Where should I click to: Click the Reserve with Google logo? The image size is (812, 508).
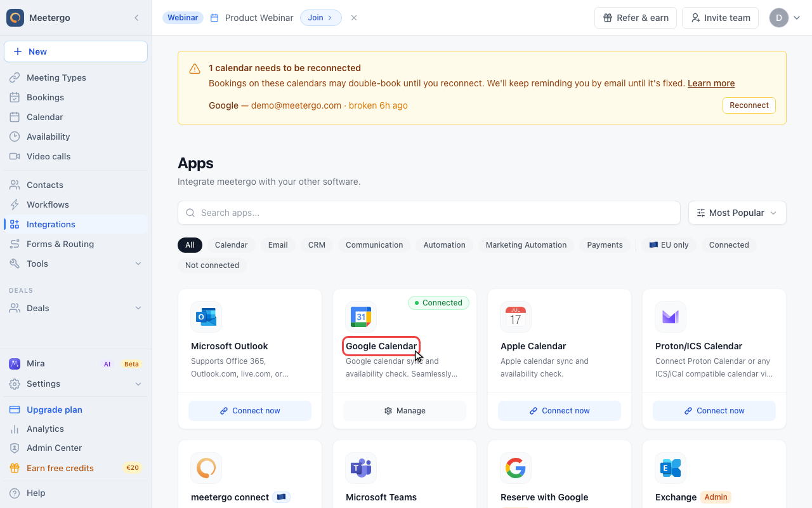(516, 468)
